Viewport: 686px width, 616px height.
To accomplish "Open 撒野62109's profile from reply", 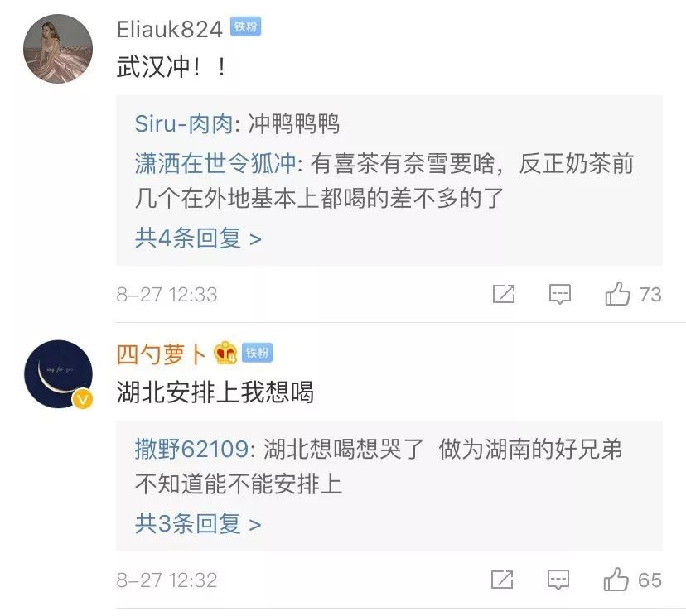I will [x=191, y=450].
